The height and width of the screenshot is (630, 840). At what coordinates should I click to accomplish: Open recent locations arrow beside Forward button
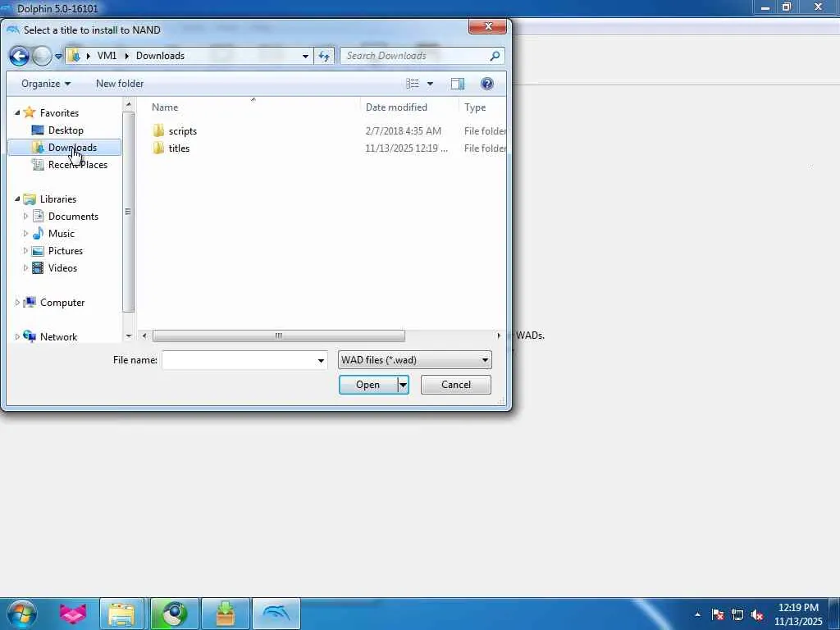click(x=58, y=57)
